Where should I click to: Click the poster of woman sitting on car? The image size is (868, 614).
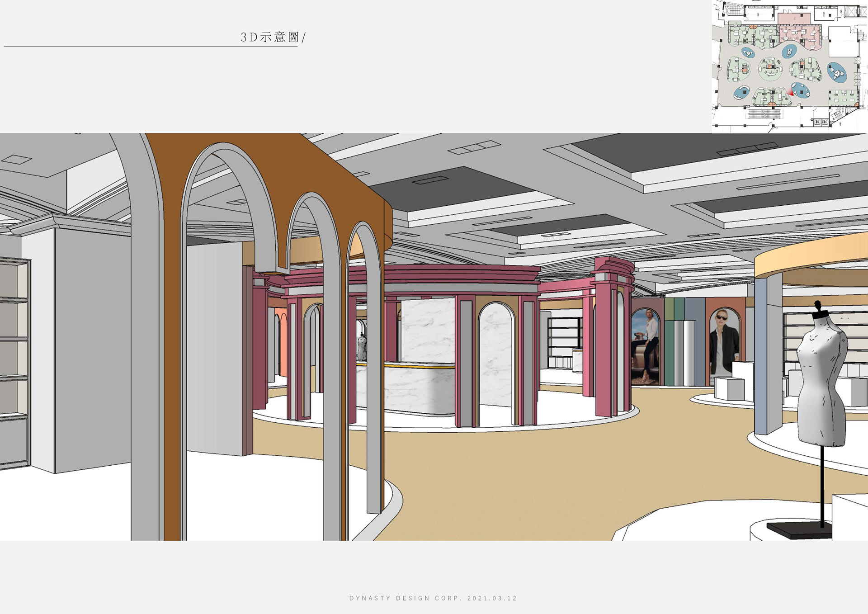click(x=646, y=346)
